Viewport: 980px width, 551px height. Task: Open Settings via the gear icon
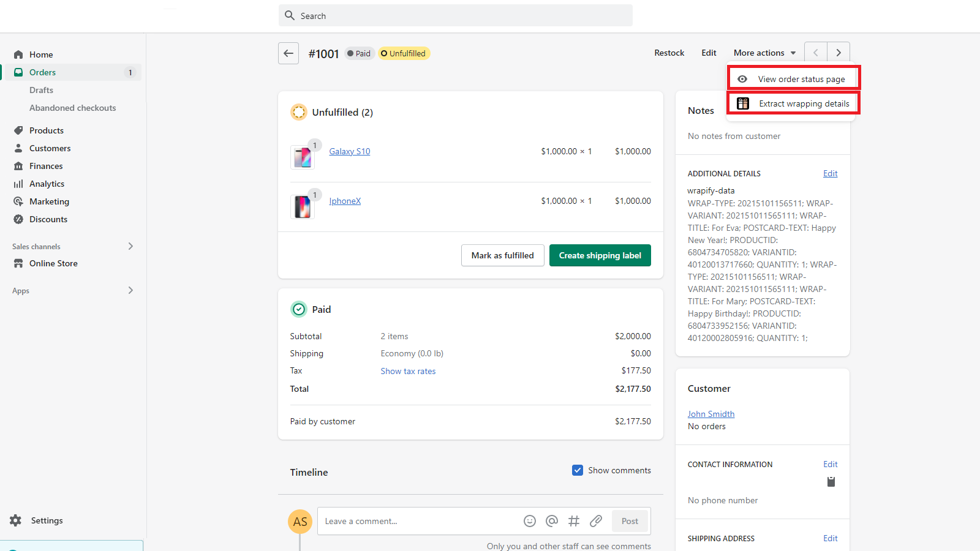coord(16,520)
